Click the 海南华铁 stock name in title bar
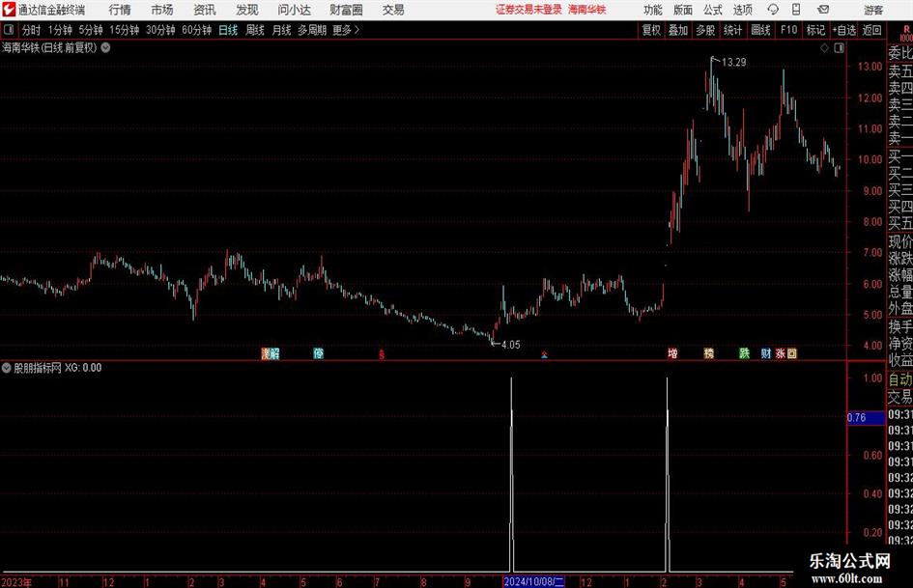Viewport: 913px width, 588px height. pyautogui.click(x=587, y=10)
